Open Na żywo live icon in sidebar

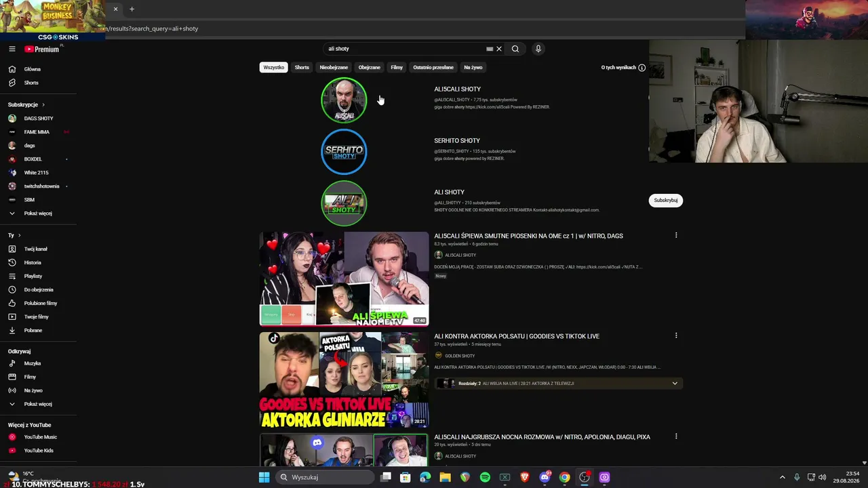pyautogui.click(x=12, y=390)
